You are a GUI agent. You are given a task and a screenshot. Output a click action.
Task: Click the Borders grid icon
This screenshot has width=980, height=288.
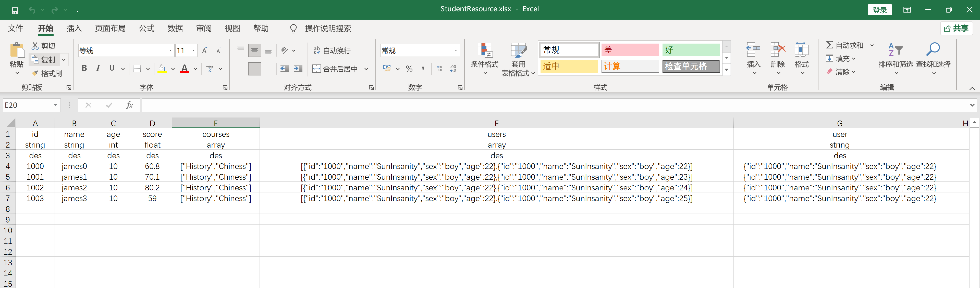tap(137, 69)
